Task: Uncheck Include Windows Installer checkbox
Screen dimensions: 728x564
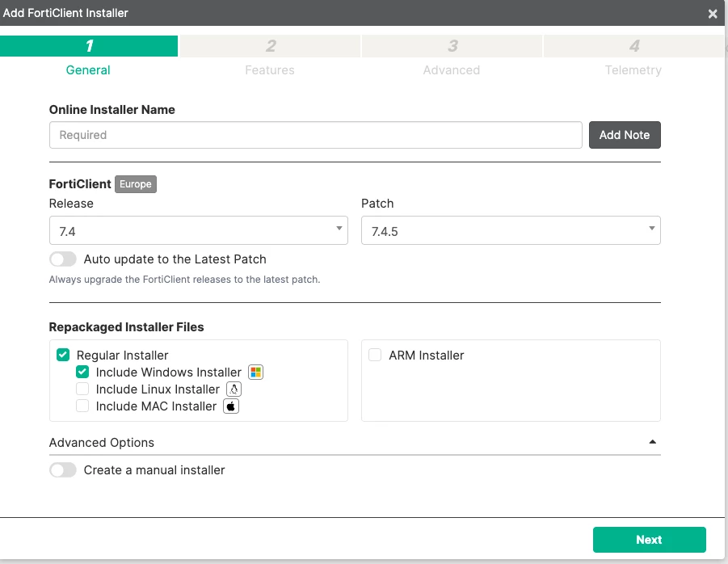Action: pos(82,372)
